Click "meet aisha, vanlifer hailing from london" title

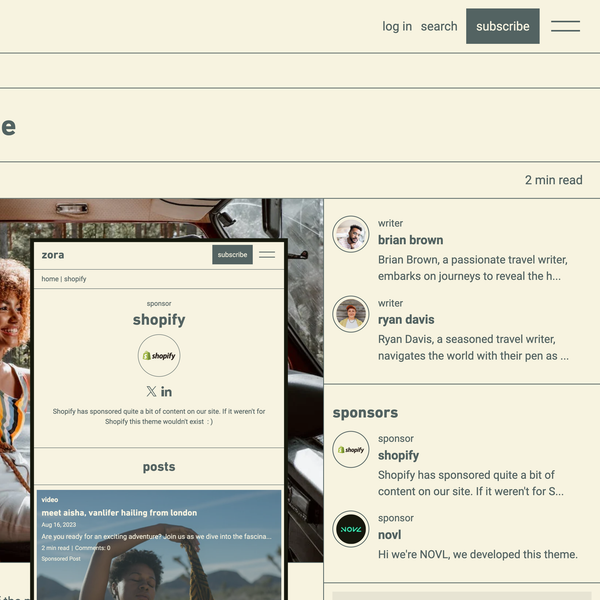tap(119, 513)
